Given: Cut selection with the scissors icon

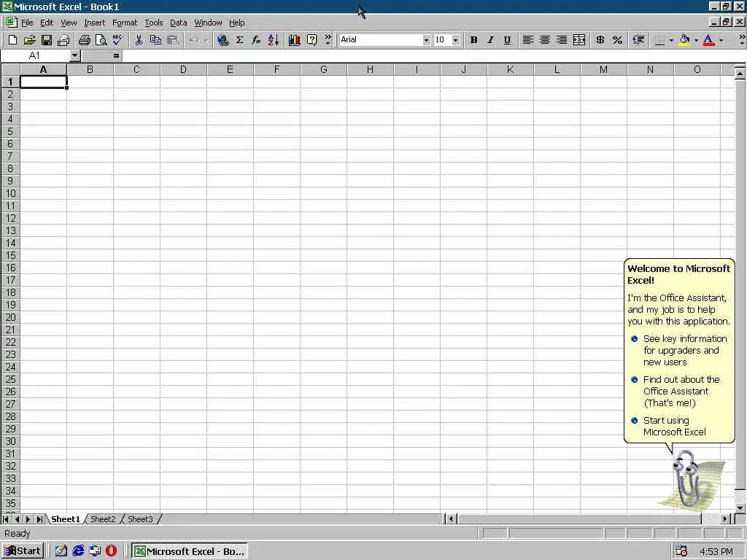Looking at the screenshot, I should (x=139, y=41).
